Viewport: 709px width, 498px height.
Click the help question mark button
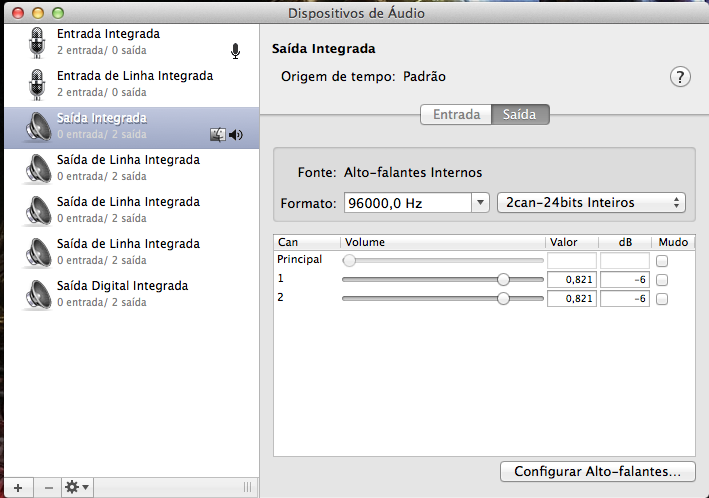click(681, 78)
